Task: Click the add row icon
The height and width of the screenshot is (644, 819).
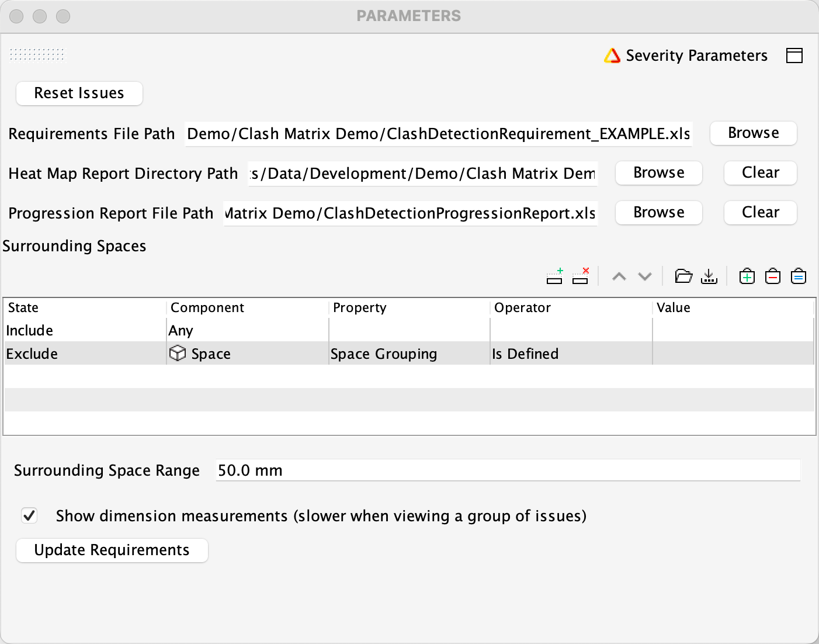Action: 554,276
